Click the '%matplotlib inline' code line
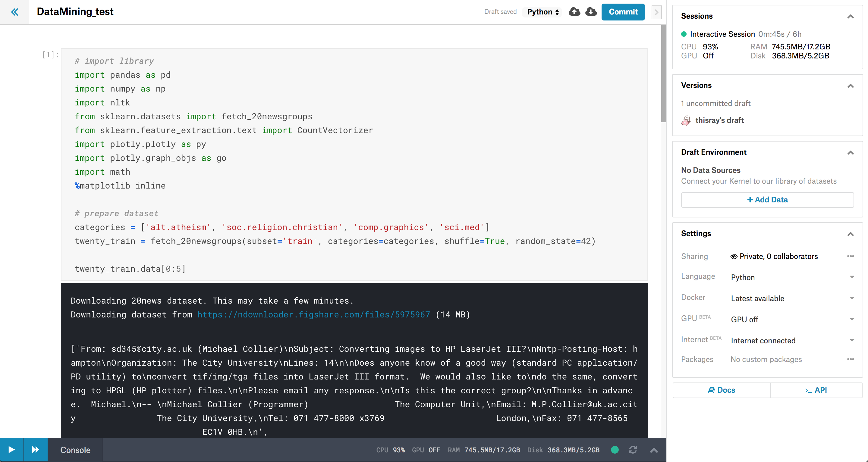Viewport: 868px width, 462px height. [x=120, y=186]
